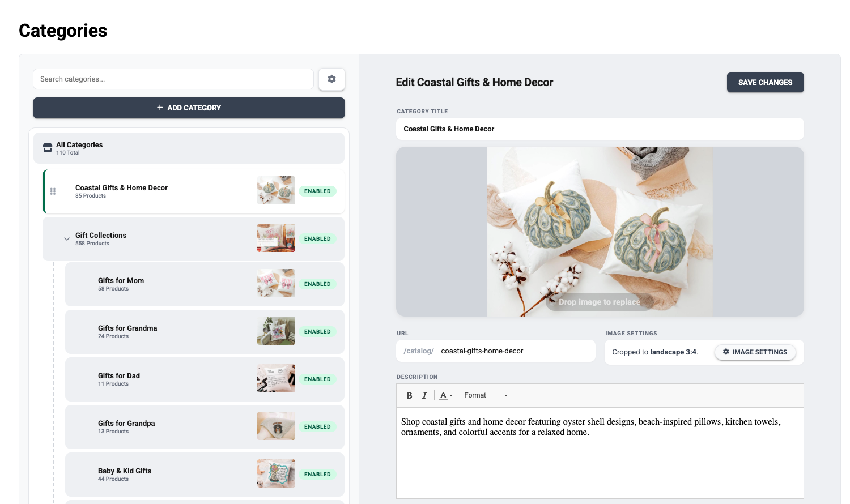Click the large pumpkin pillow category image
The width and height of the screenshot is (850, 504).
[600, 232]
